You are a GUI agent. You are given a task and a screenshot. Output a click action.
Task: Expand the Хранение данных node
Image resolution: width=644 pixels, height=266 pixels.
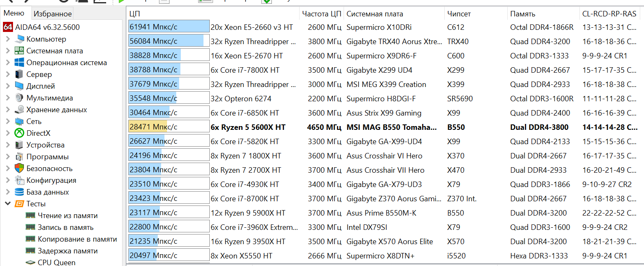(8, 110)
